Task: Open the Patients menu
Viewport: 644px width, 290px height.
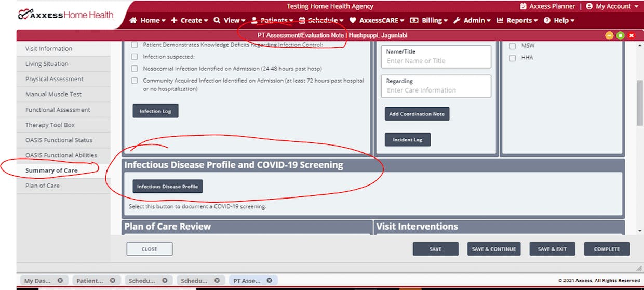Action: coord(272,20)
